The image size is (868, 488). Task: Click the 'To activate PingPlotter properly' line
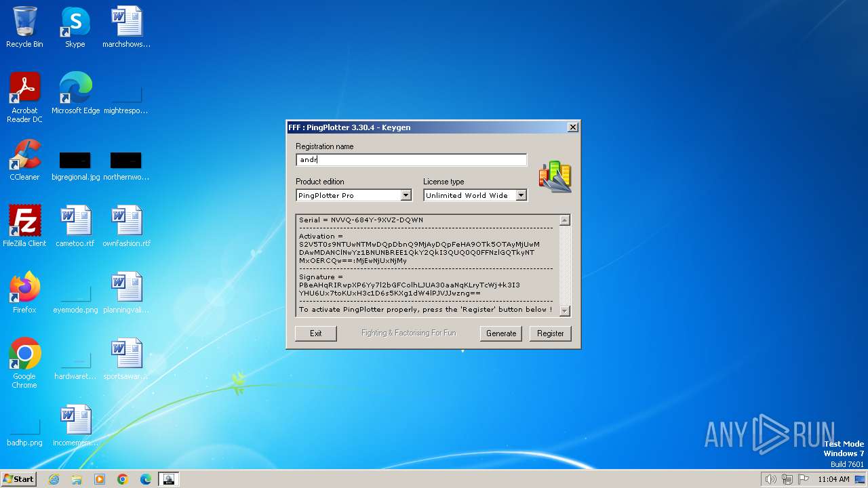tap(426, 310)
